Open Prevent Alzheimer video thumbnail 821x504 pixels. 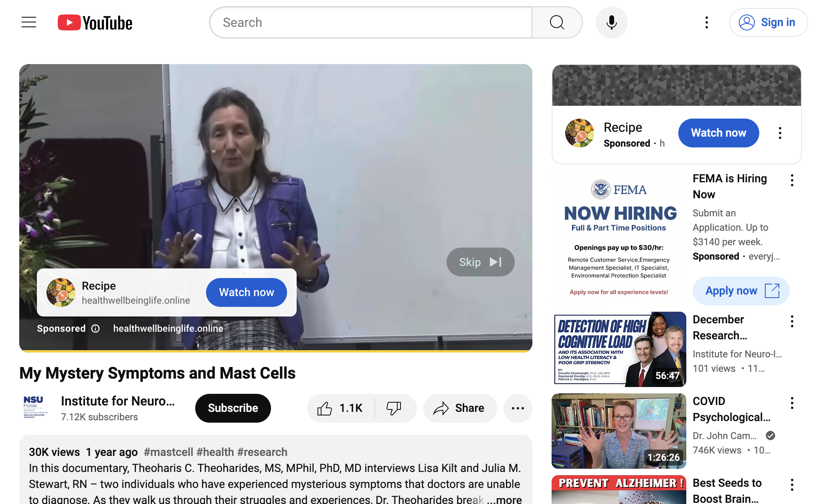click(619, 490)
